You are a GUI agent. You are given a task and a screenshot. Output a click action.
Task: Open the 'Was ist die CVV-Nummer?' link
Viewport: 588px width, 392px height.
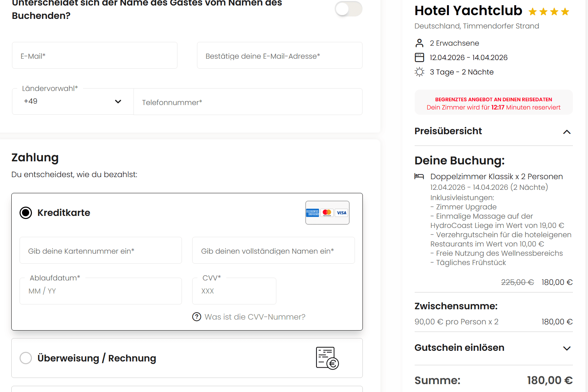(x=255, y=317)
